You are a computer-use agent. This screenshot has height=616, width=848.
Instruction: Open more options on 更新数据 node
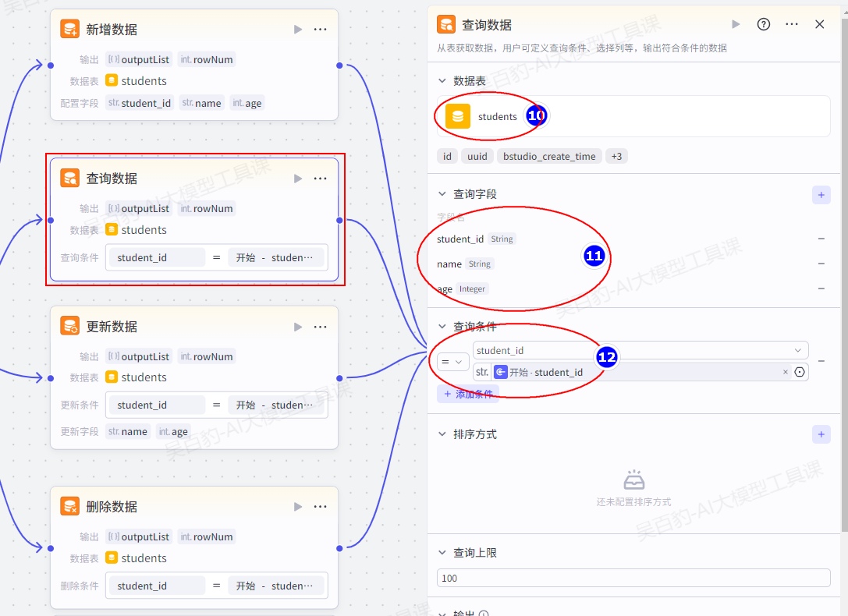320,327
